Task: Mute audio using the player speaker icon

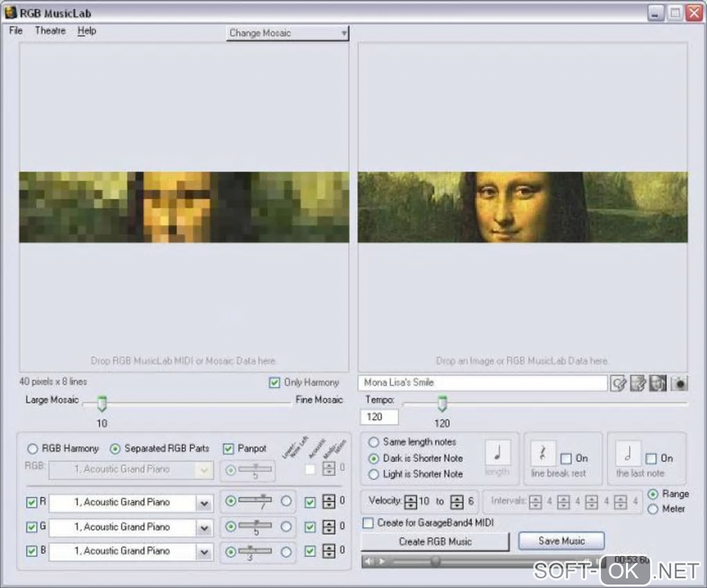Action: tap(368, 562)
